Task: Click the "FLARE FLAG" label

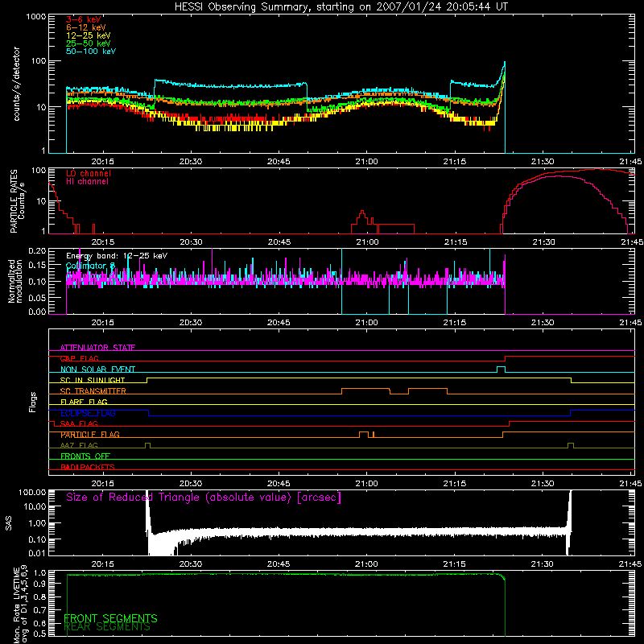Action: (84, 402)
